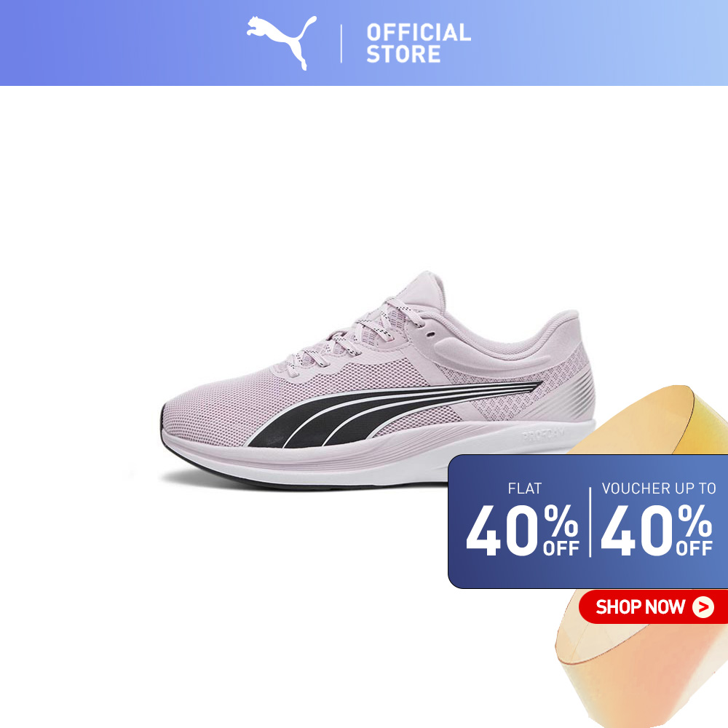Click the Puma leaping cat logo
The height and width of the screenshot is (728, 728).
(281, 42)
